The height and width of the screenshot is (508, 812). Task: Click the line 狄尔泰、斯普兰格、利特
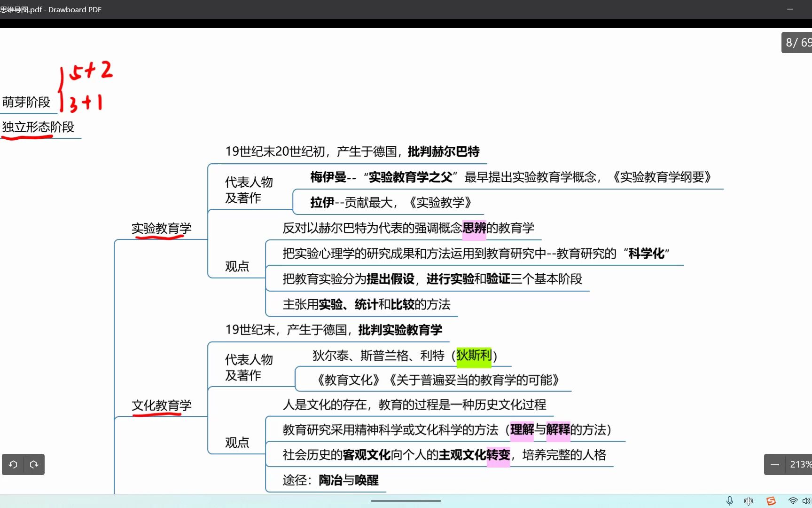pos(405,356)
